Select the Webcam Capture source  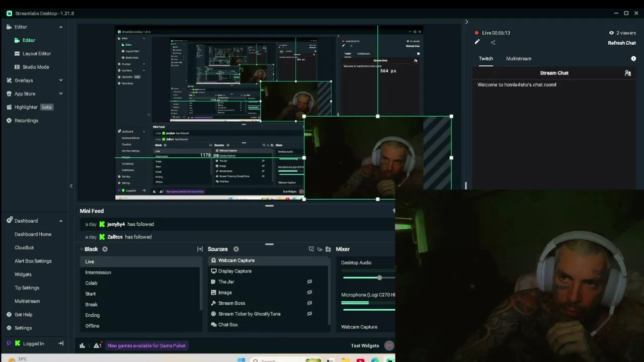coord(269,260)
